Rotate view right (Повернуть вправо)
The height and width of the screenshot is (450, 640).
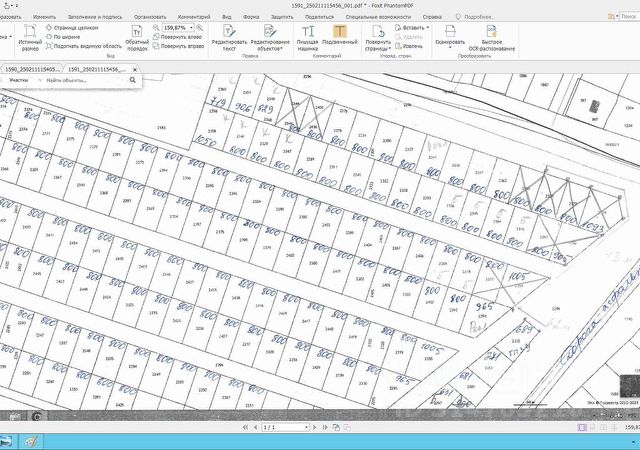(178, 46)
